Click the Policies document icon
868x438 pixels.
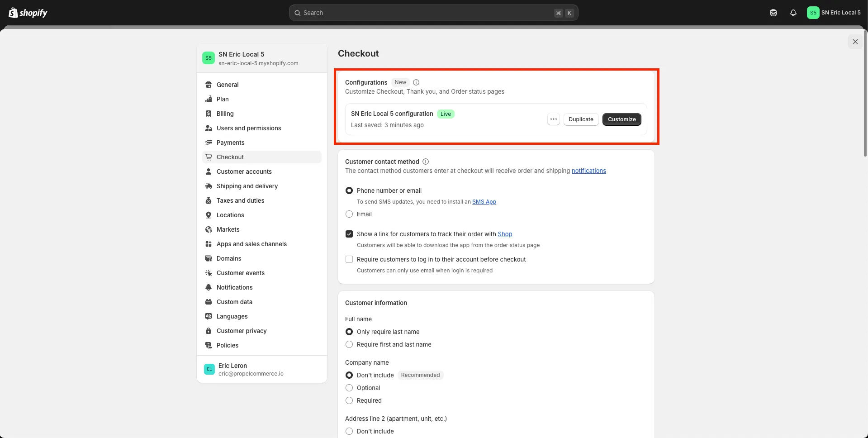coord(209,345)
